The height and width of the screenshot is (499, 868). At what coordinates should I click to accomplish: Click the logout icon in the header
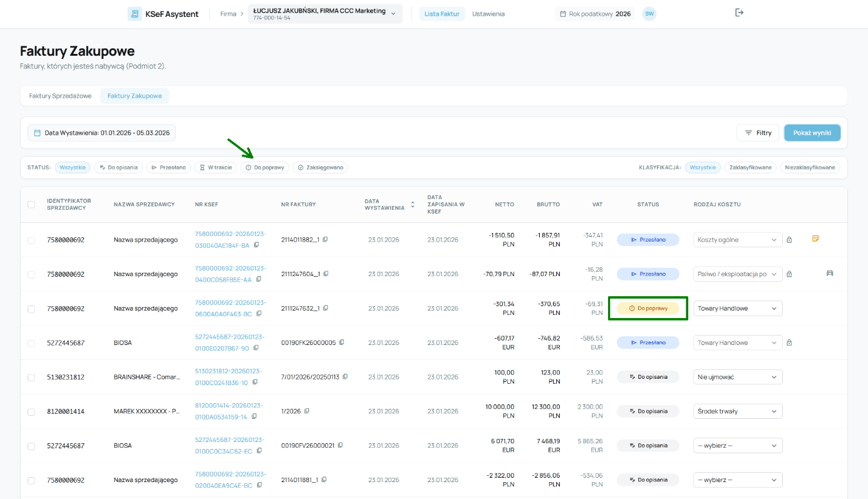pos(739,13)
